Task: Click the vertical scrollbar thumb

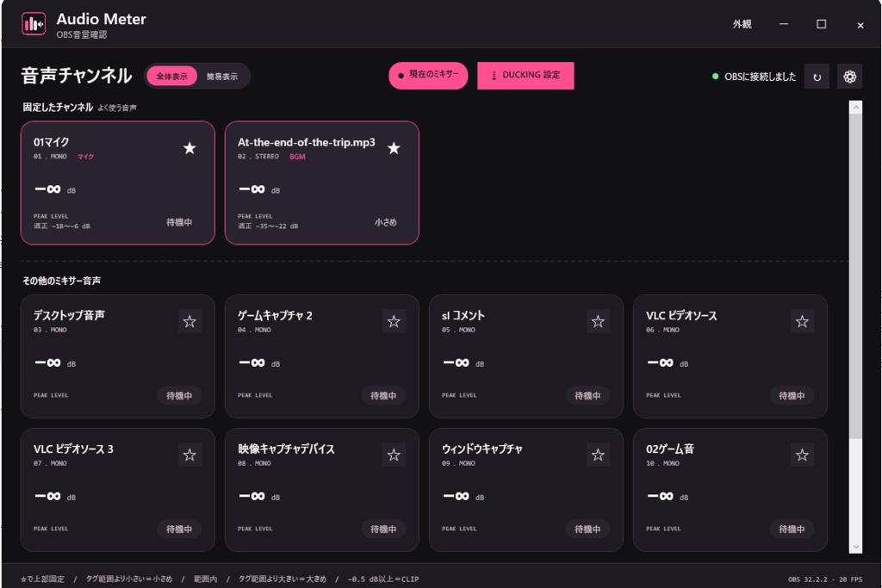Action: pos(855,275)
